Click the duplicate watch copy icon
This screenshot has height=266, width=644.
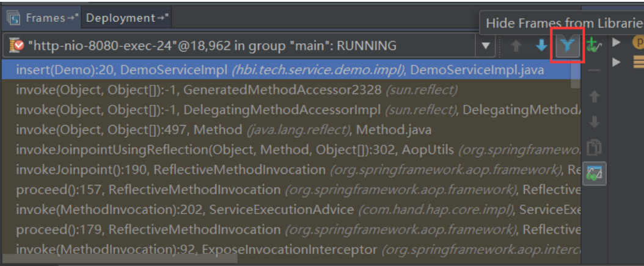click(595, 148)
